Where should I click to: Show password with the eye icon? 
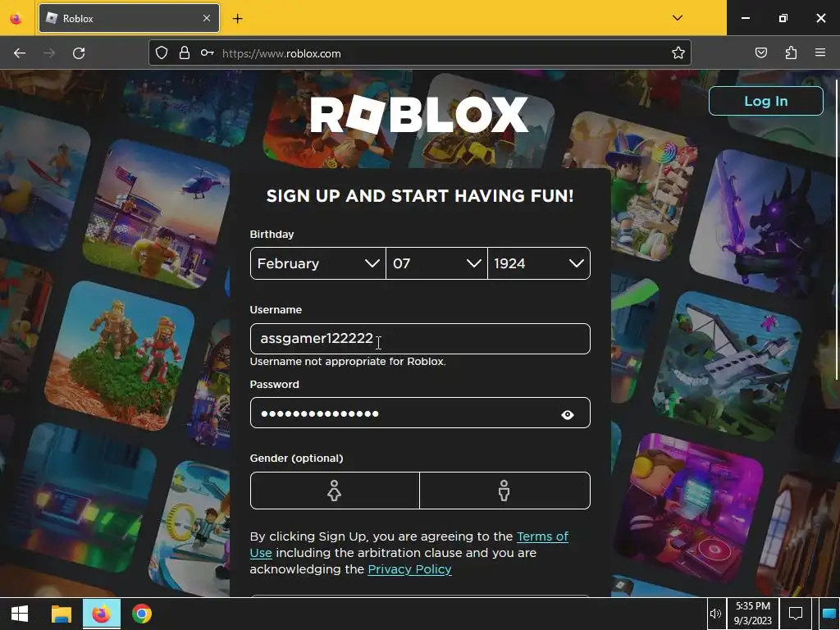click(x=568, y=414)
